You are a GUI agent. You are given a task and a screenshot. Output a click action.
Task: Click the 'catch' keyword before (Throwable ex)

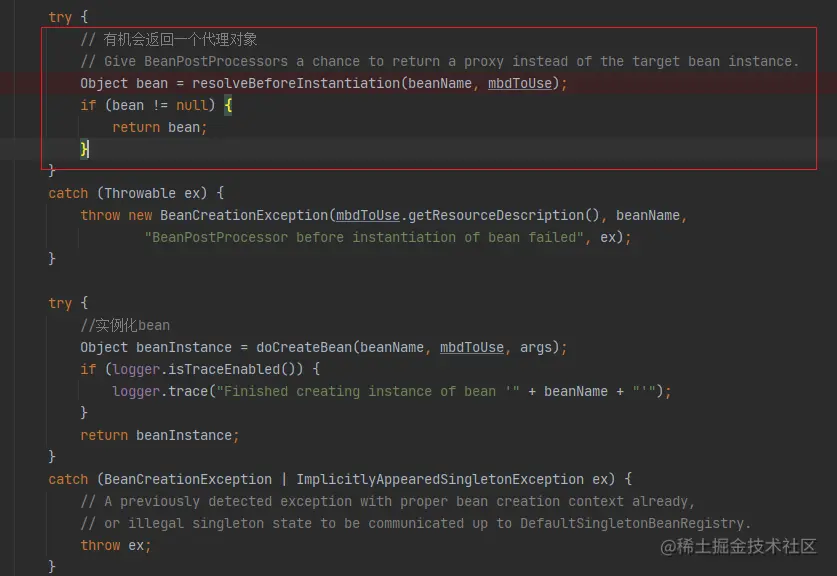pyautogui.click(x=68, y=193)
